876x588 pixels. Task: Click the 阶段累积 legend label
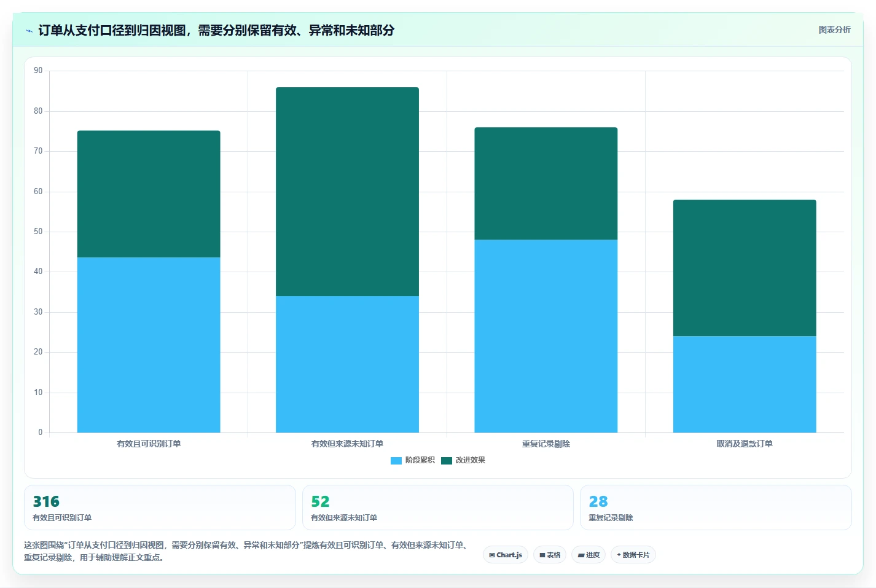420,460
